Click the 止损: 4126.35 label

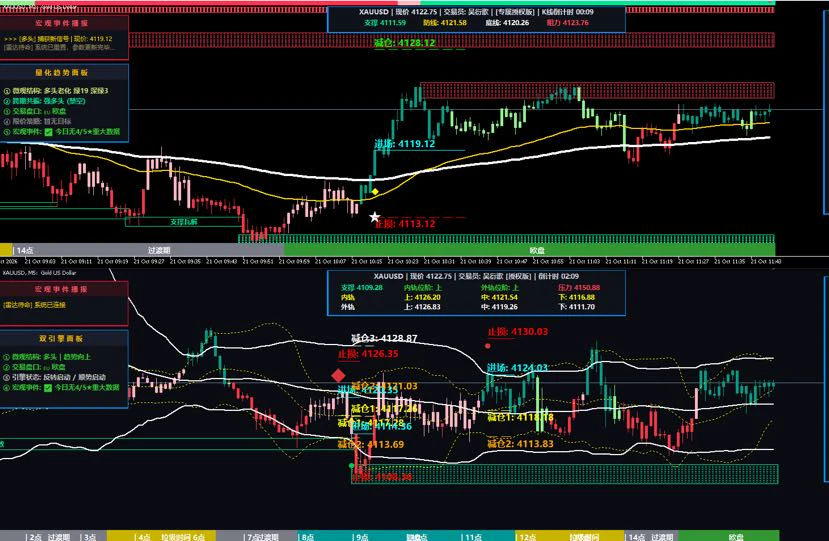(x=369, y=354)
